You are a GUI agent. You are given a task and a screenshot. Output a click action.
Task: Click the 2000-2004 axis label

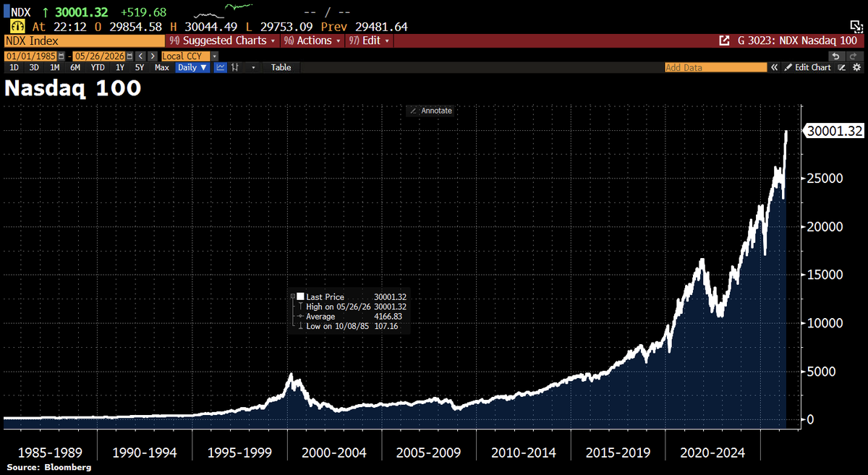coord(333,453)
